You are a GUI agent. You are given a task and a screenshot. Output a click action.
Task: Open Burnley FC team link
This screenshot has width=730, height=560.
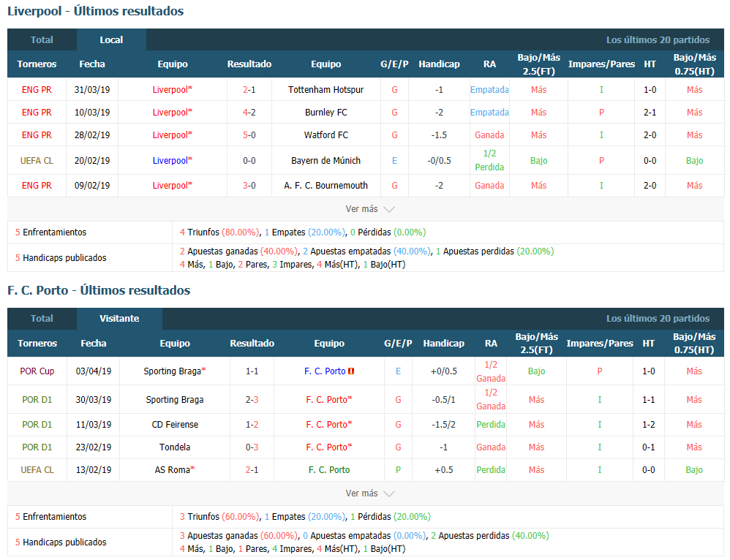pos(326,112)
